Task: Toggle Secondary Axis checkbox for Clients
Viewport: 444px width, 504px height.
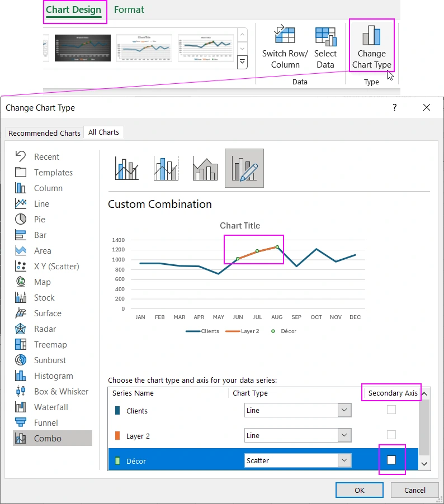Action: click(x=391, y=410)
